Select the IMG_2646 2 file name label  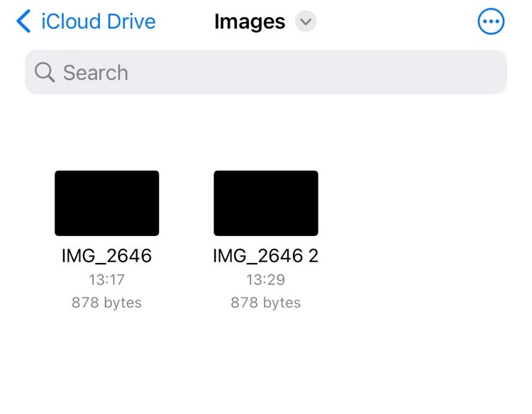[266, 256]
